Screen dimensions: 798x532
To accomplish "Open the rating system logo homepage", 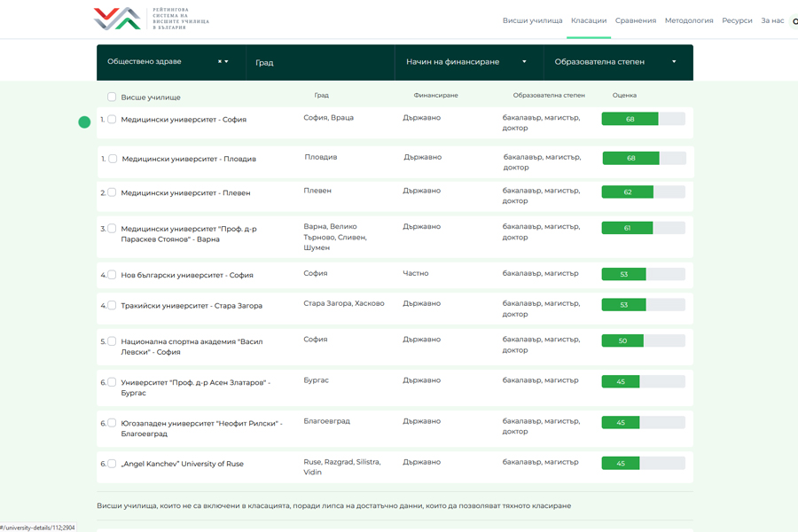I will 151,19.
